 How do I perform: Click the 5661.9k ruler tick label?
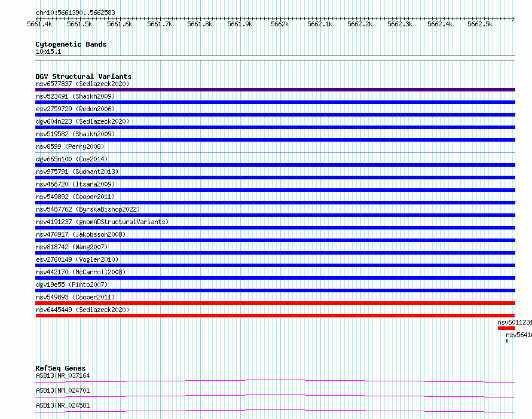[240, 24]
